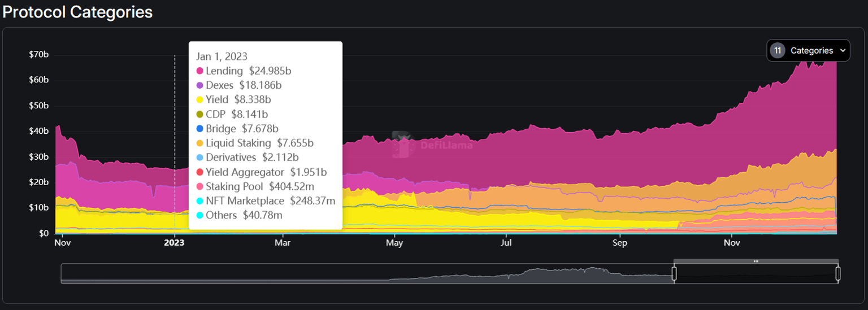This screenshot has width=868, height=310.
Task: Click the Jul label on the x-axis
Action: [506, 243]
